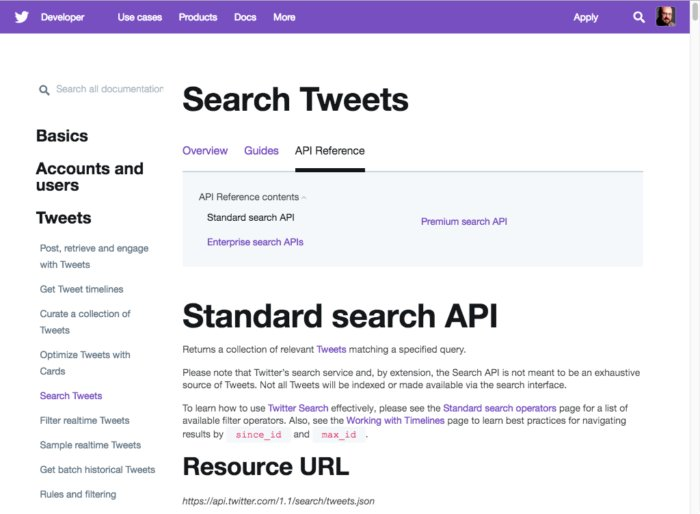Click the sidebar search magnifier icon

pos(44,90)
